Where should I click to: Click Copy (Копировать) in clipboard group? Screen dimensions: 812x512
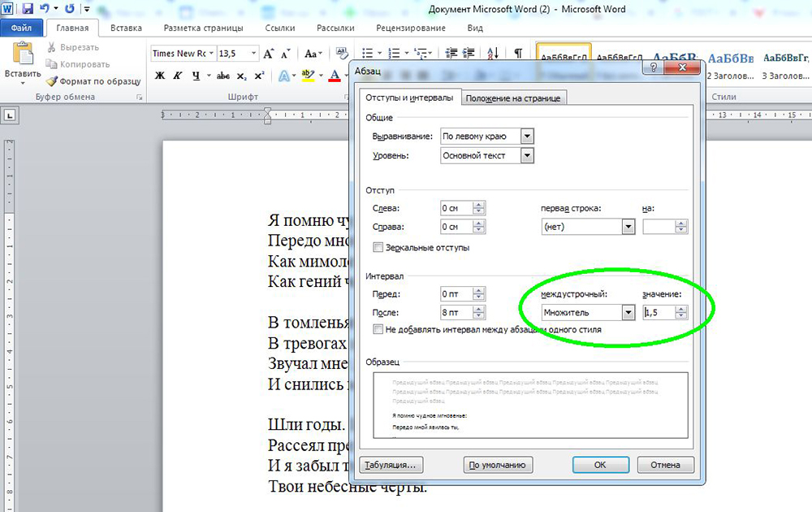78,64
